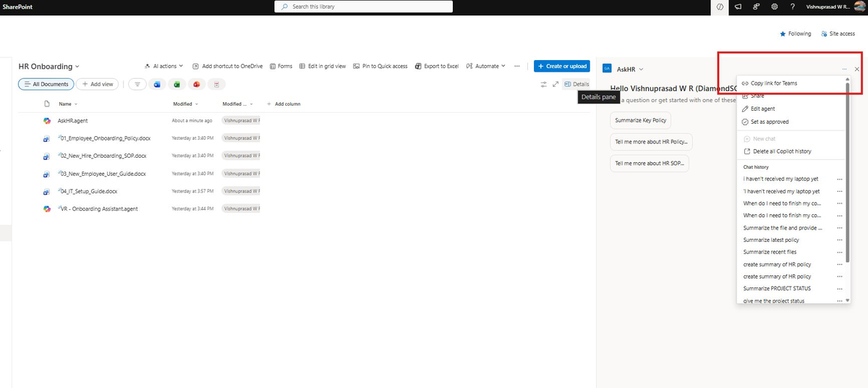Open command bar overflow ellipsis
The width and height of the screenshot is (868, 388).
coord(516,66)
